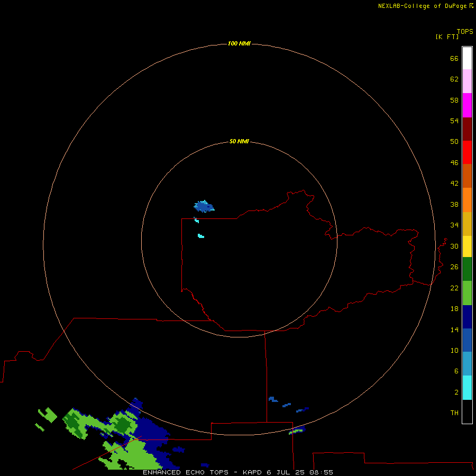Viewport: 476px width, 476px height.
Task: Click the legend value 2
Action: 456,392
